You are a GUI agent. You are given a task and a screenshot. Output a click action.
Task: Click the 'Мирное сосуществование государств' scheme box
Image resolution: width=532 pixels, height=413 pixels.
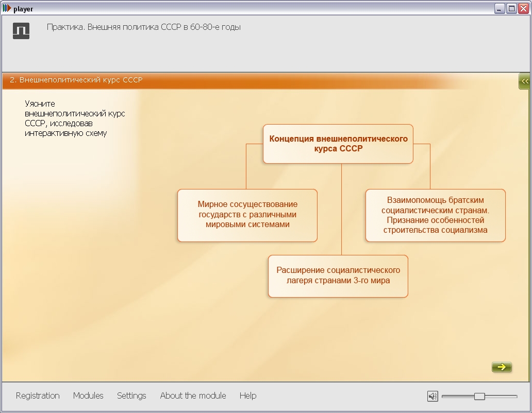pyautogui.click(x=247, y=215)
